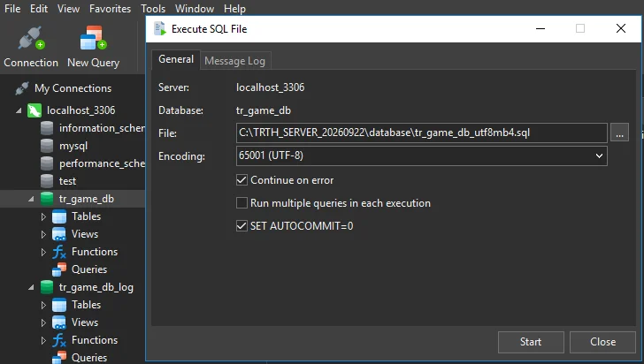Select the information_schema tree label
The image size is (644, 364).
click(x=102, y=128)
